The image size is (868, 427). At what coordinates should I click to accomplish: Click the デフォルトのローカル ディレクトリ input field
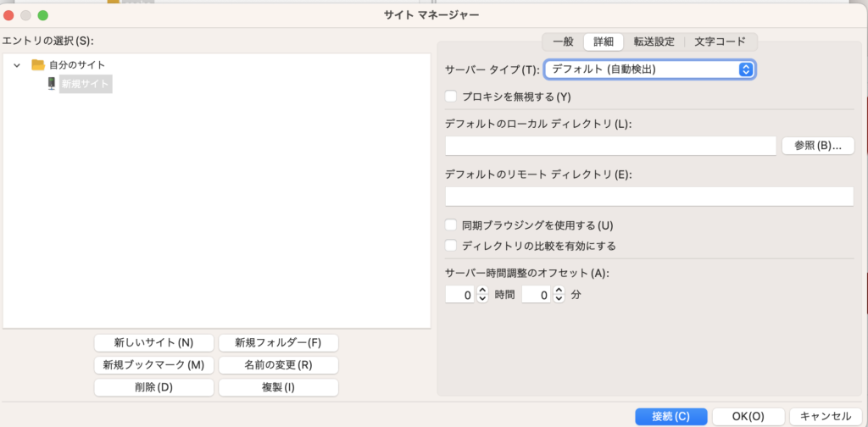[610, 146]
